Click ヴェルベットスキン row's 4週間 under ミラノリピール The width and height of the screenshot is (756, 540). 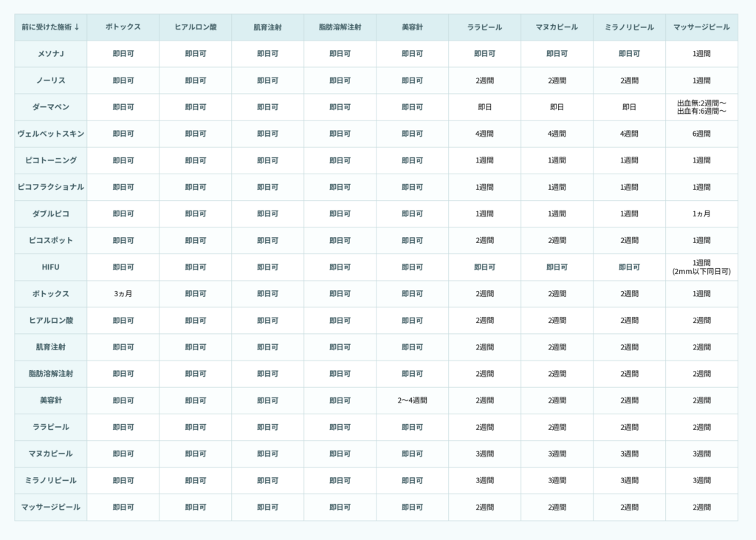[x=629, y=134]
